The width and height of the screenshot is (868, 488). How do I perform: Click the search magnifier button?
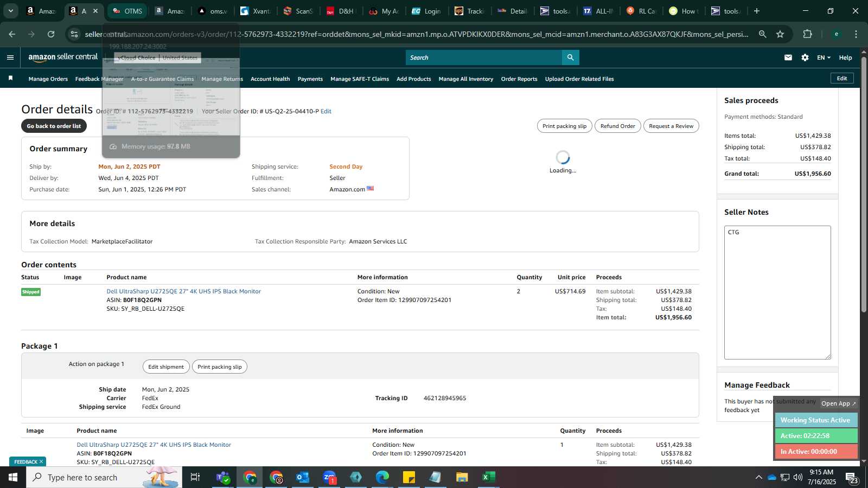coord(570,57)
